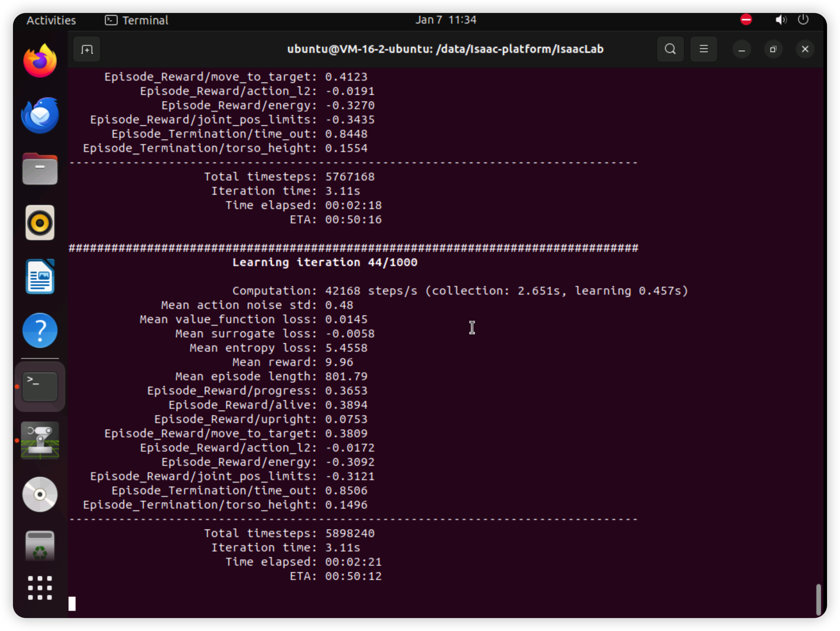Image resolution: width=840 pixels, height=631 pixels.
Task: Open LibreOffice Writer from dock
Action: point(40,276)
